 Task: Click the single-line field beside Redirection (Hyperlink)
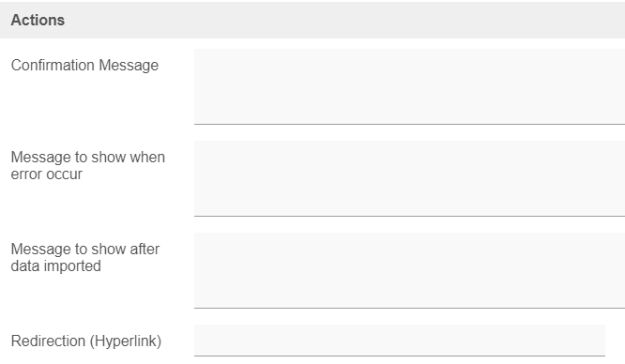coord(400,341)
